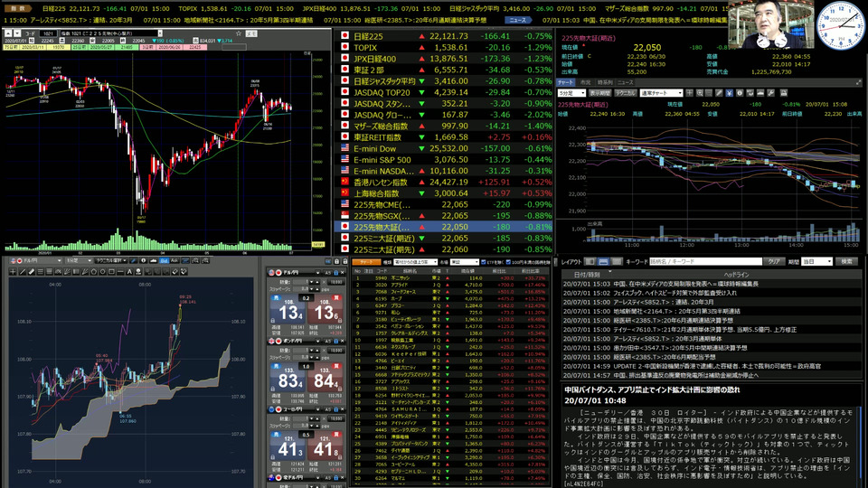This screenshot has width=868, height=488.
Task: Click the 検索 search button in news panel
Action: 847,261
